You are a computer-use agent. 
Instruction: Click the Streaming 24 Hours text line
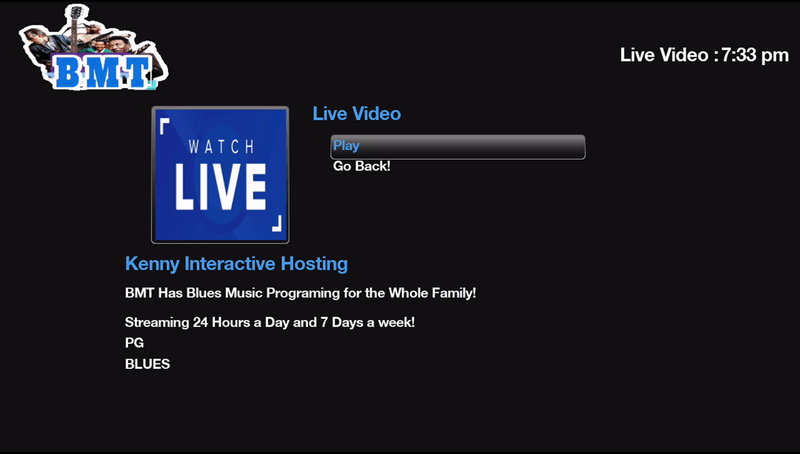pos(269,323)
